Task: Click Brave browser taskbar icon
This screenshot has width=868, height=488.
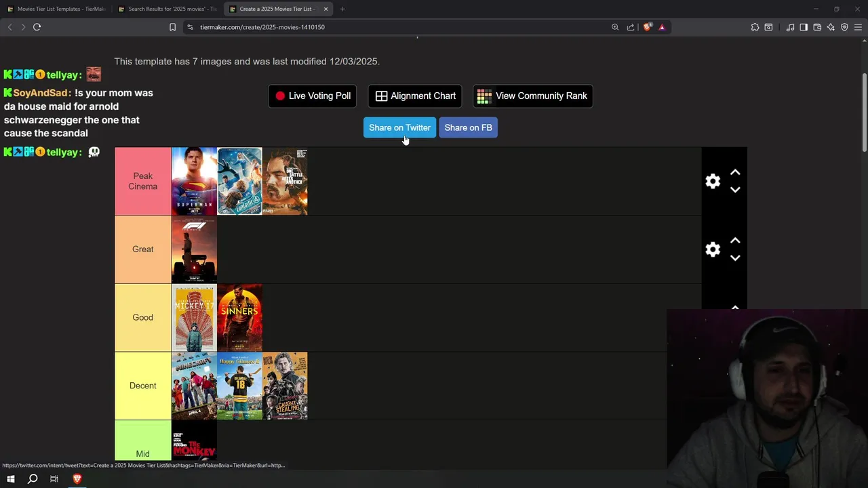Action: click(77, 479)
